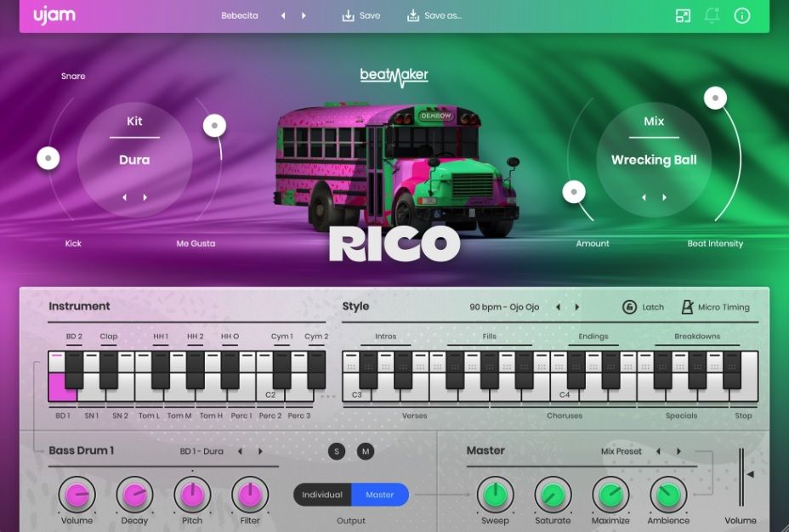Click the Beat Intensity slider handle
The image size is (789, 532).
coord(715,98)
